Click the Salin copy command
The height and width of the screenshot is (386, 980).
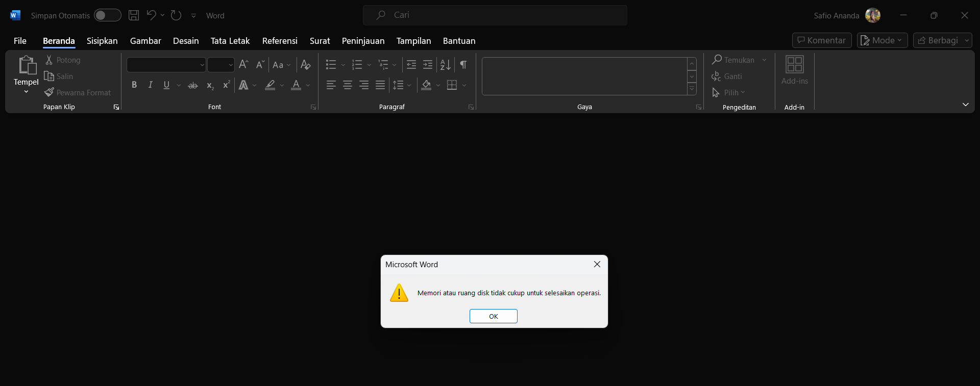pos(59,76)
